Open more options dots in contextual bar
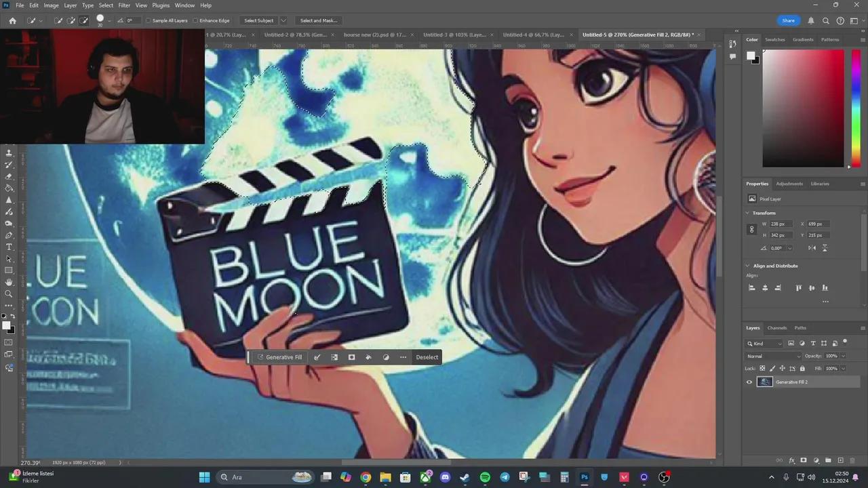Image resolution: width=868 pixels, height=488 pixels. [403, 357]
